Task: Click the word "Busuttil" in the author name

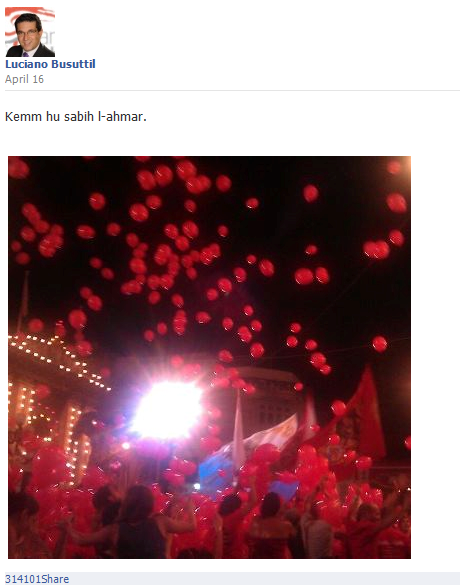Action: pyautogui.click(x=73, y=64)
